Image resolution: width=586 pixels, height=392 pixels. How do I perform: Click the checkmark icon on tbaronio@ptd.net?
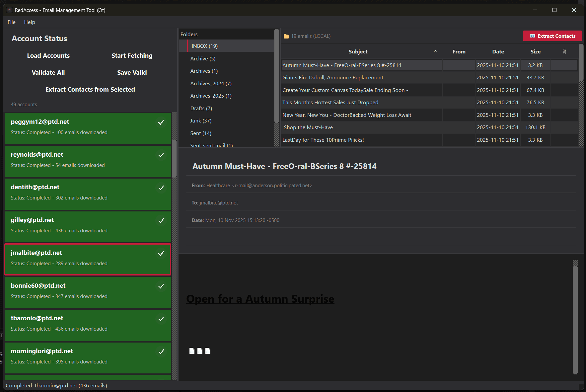coord(161,319)
